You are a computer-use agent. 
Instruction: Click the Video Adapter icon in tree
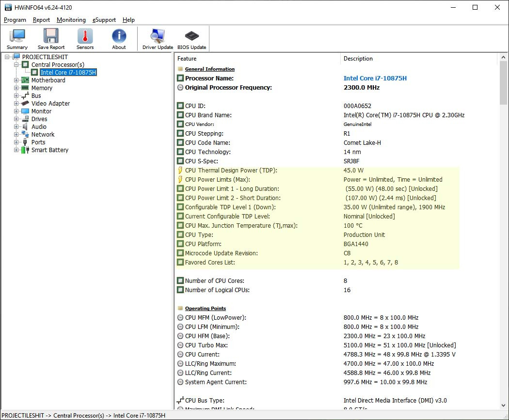click(25, 104)
